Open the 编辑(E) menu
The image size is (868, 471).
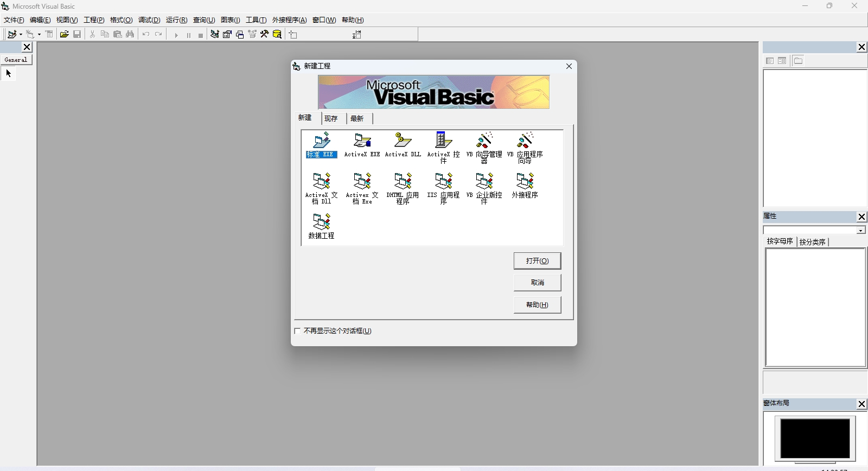[40, 20]
